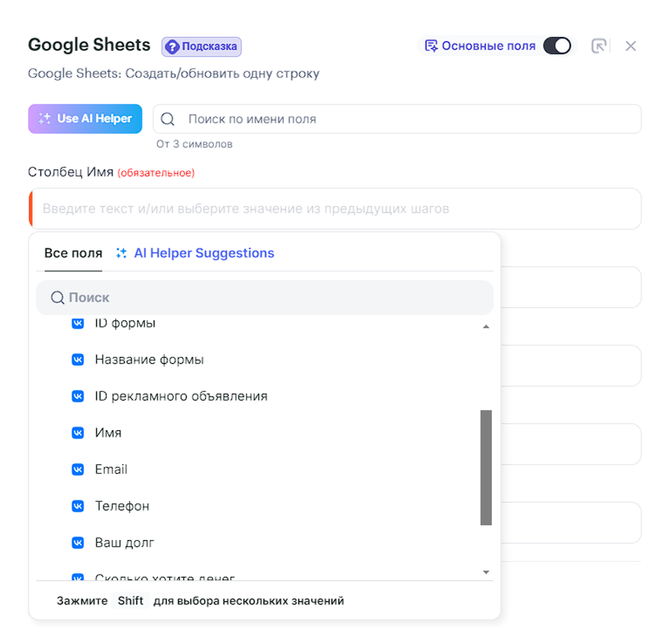Click the VK icon beside Телефон

78,506
